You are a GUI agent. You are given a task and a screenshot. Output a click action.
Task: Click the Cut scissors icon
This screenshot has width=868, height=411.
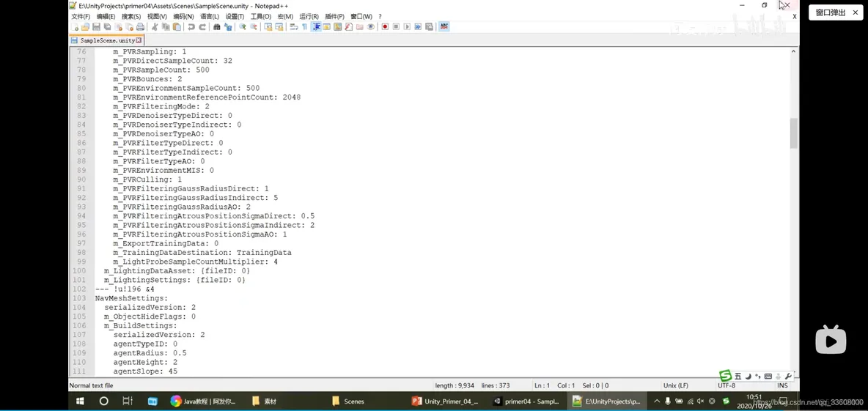point(155,26)
